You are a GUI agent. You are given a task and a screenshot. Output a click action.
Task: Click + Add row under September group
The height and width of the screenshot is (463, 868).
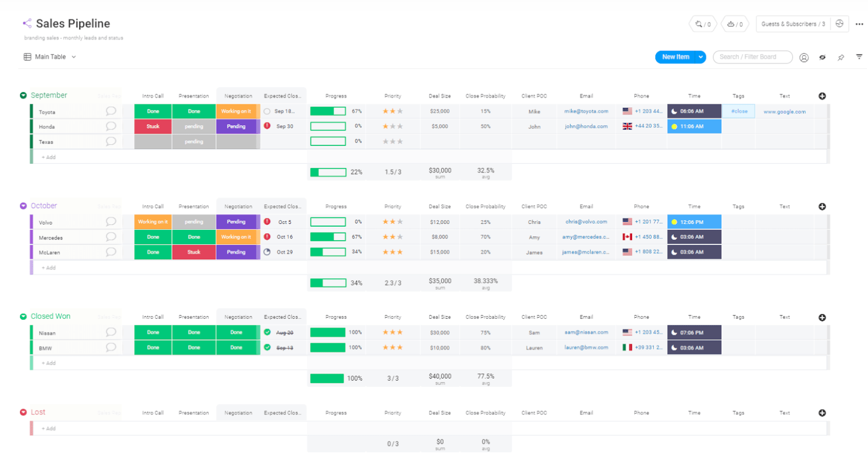tap(48, 157)
